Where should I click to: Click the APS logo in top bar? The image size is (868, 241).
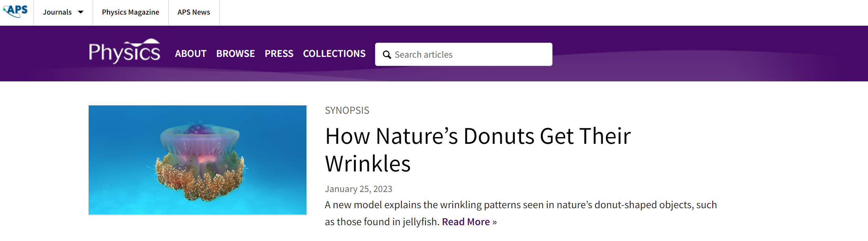click(x=16, y=11)
